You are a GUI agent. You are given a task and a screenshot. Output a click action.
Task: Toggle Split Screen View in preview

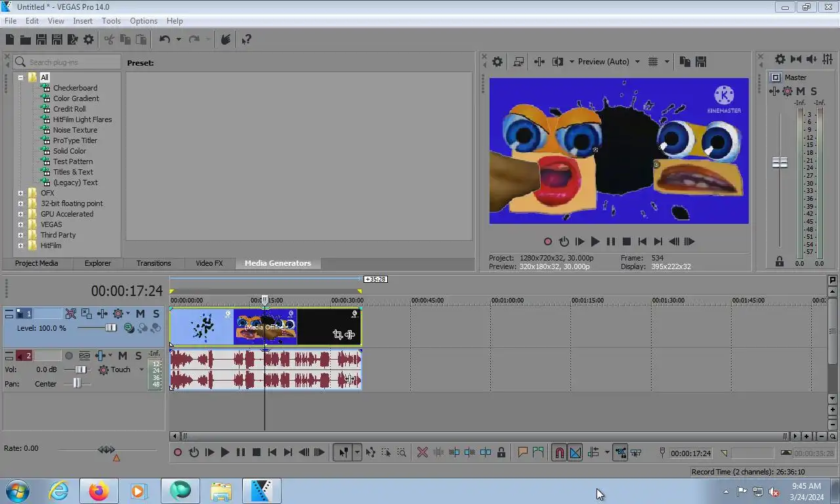click(x=558, y=62)
